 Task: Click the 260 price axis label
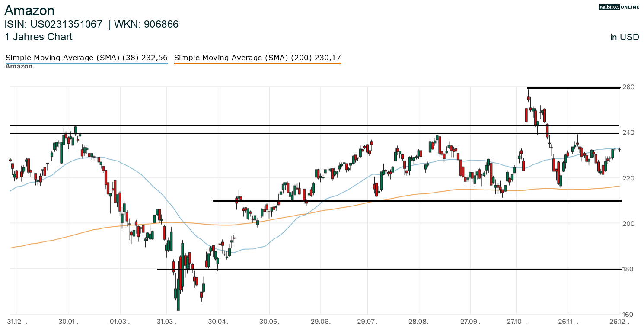tap(628, 87)
